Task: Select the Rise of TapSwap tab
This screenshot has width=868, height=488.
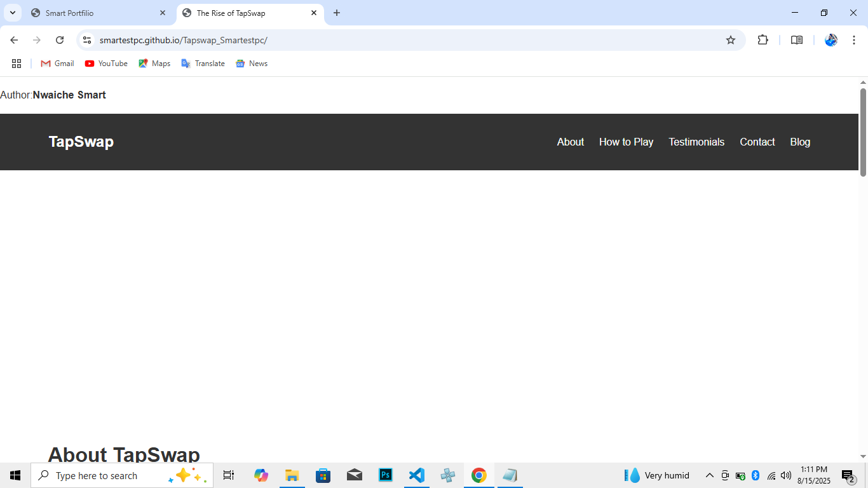Action: coord(250,13)
